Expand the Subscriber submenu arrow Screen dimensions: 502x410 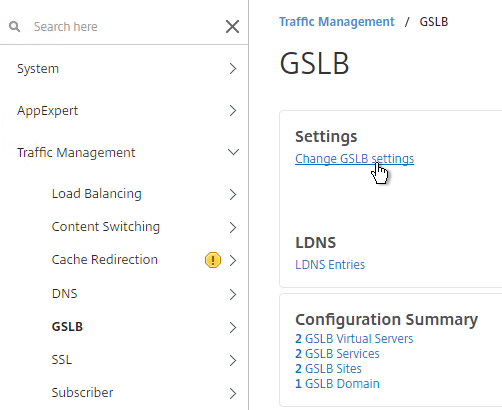[233, 393]
